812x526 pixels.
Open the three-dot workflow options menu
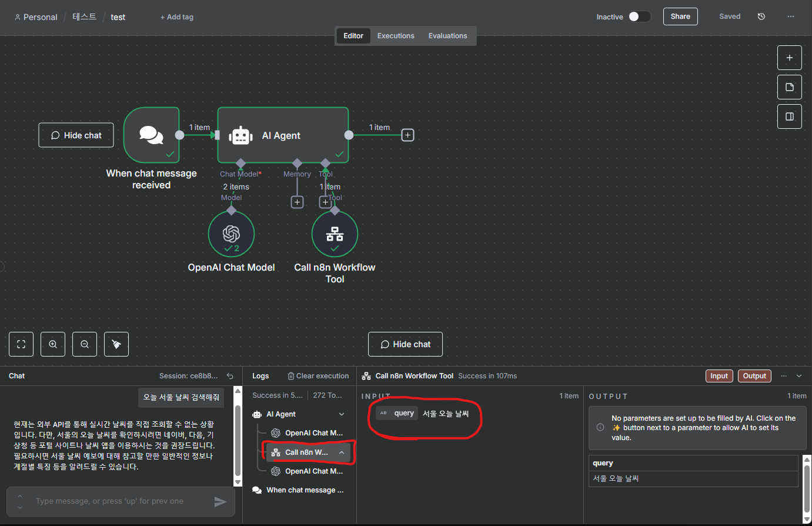tap(791, 16)
